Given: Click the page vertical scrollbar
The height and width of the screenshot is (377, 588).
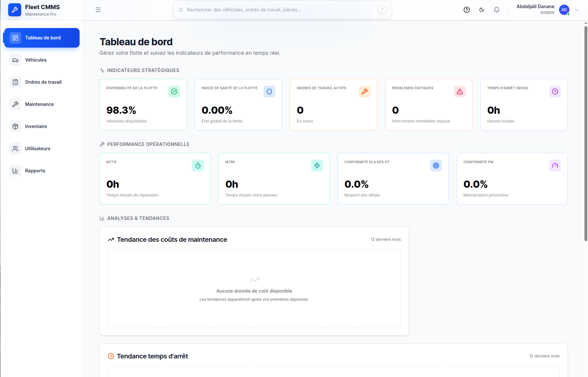Looking at the screenshot, I should pyautogui.click(x=586, y=134).
